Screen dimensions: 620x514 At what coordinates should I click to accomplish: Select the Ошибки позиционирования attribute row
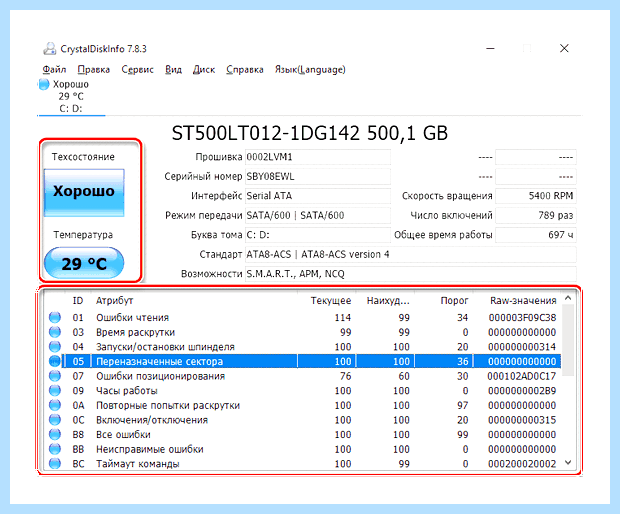coord(302,376)
